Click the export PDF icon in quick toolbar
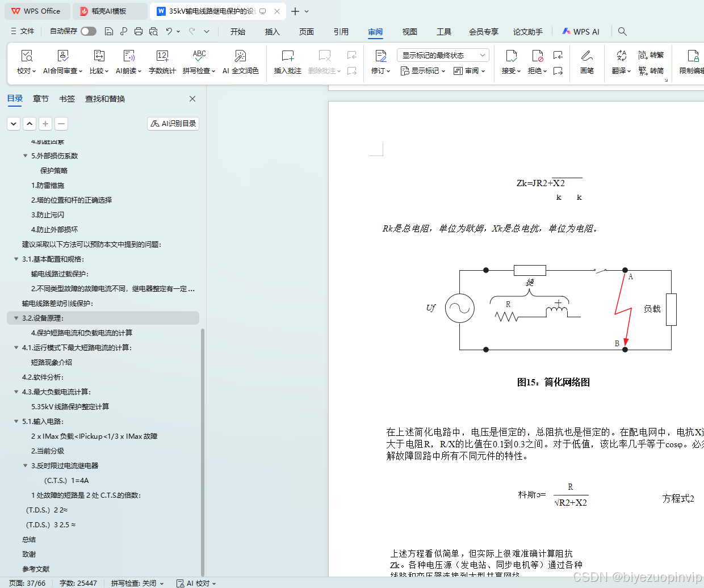The image size is (704, 588). click(x=123, y=31)
